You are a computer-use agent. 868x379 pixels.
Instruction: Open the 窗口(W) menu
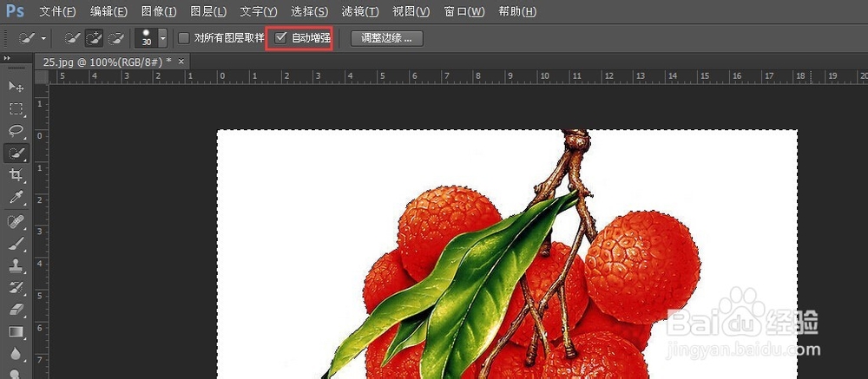464,11
